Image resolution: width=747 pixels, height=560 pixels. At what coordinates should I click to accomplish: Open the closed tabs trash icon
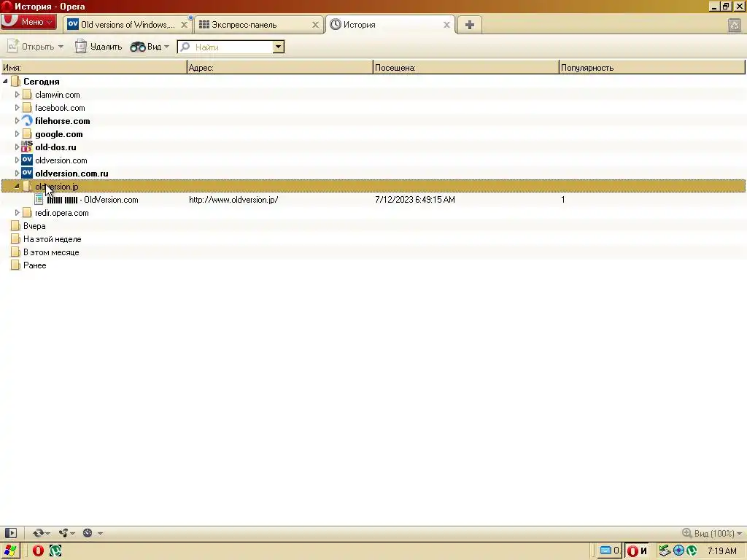point(734,25)
